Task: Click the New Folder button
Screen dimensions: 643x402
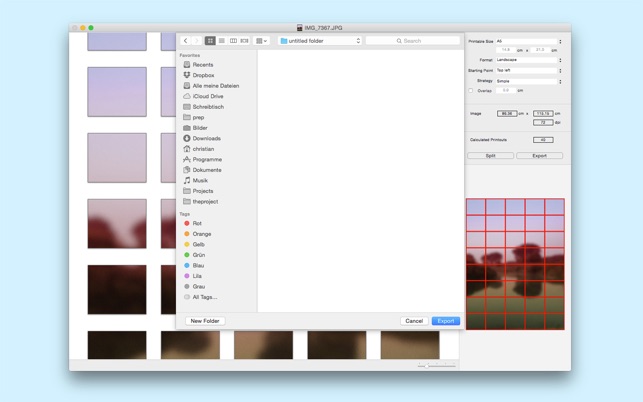Action: pos(204,321)
